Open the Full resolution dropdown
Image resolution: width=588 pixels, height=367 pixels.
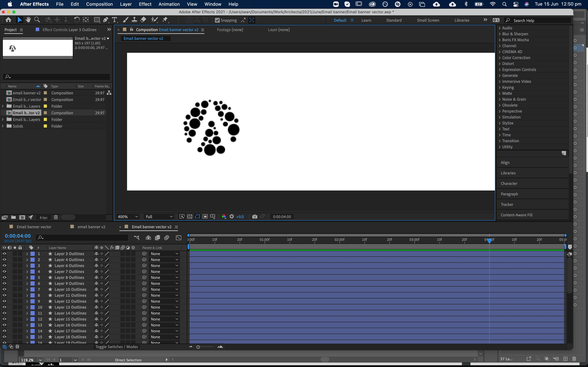[x=159, y=217]
